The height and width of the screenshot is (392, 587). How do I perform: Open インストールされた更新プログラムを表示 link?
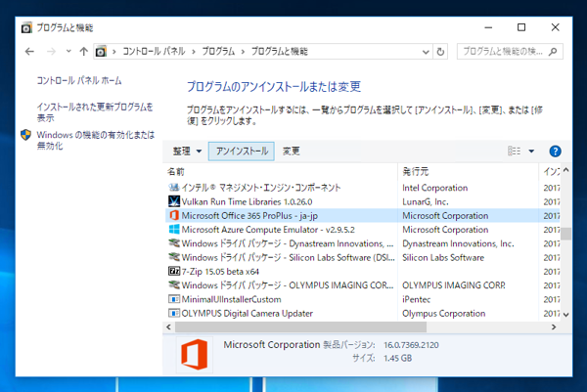pos(95,112)
